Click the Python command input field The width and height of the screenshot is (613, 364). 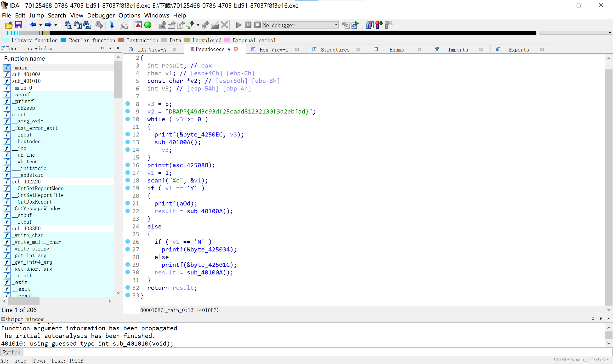(318, 352)
